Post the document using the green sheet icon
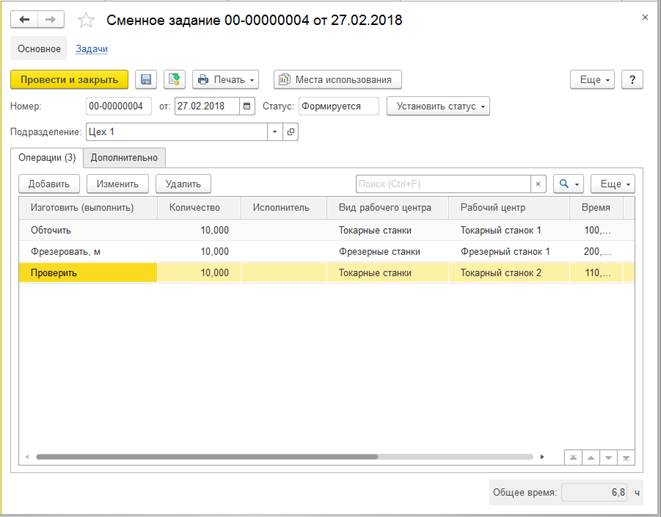 click(173, 79)
